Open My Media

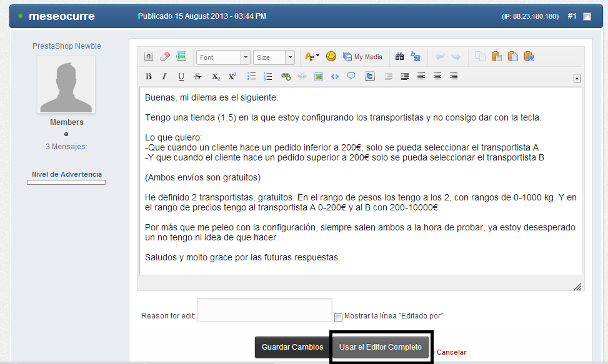click(x=363, y=57)
